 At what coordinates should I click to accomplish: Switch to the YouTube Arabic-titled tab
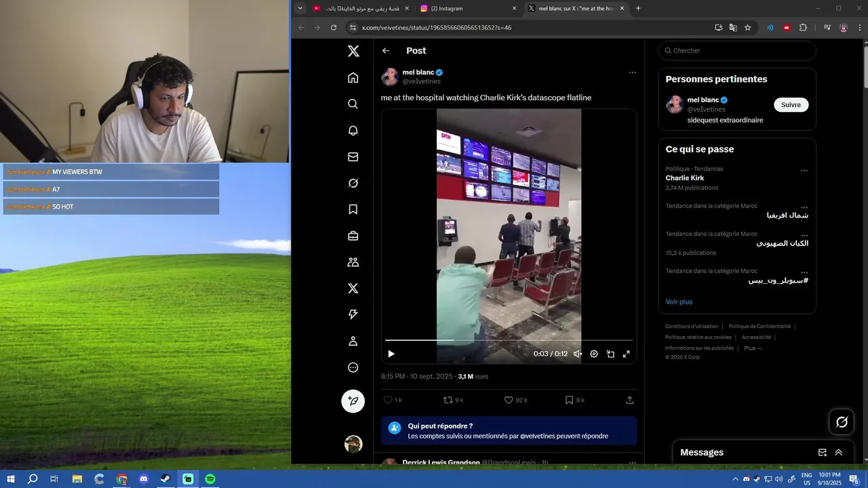pos(361,8)
